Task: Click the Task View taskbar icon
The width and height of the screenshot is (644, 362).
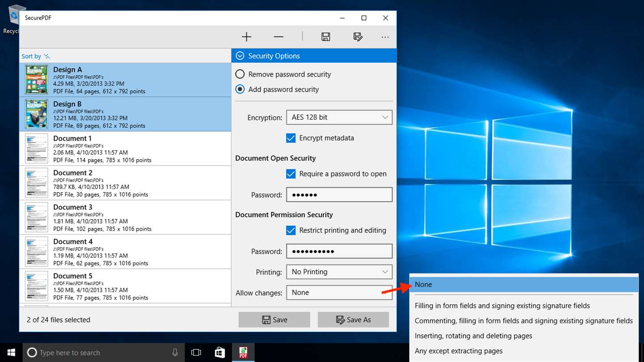Action: pos(196,352)
